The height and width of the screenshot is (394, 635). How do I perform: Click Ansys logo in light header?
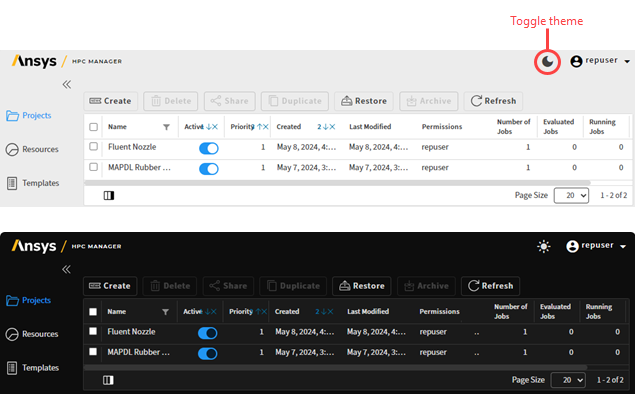click(x=34, y=61)
